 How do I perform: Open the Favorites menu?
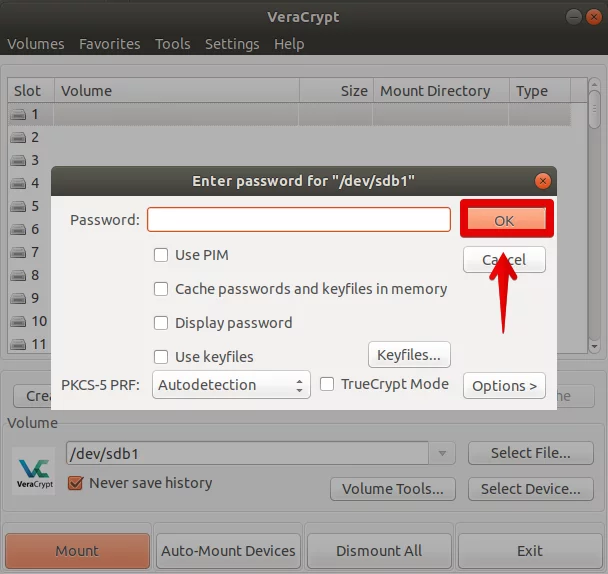[110, 44]
